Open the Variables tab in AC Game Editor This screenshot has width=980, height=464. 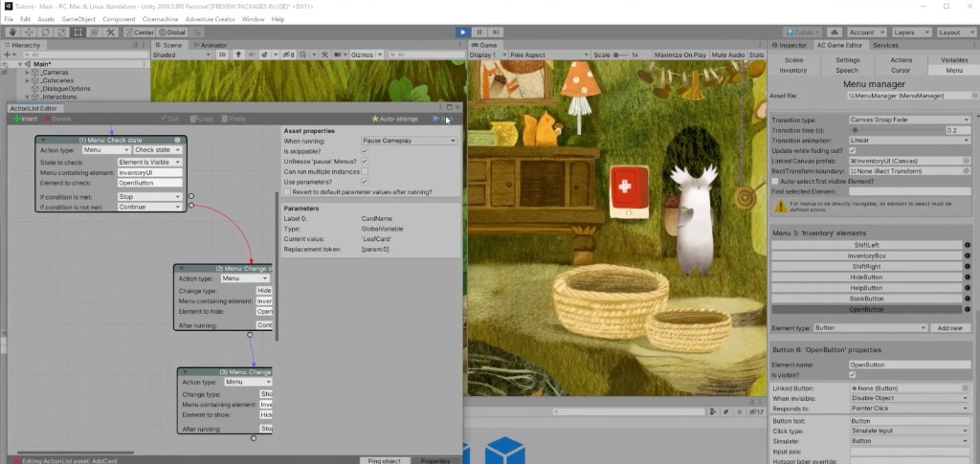tap(954, 60)
